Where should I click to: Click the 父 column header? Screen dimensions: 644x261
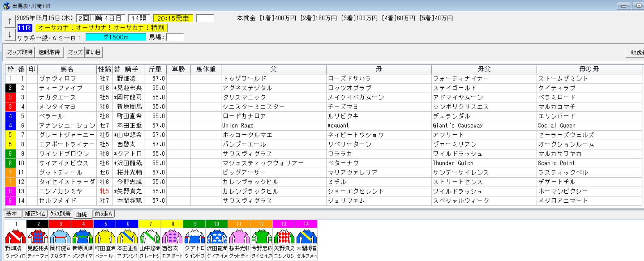[273, 69]
